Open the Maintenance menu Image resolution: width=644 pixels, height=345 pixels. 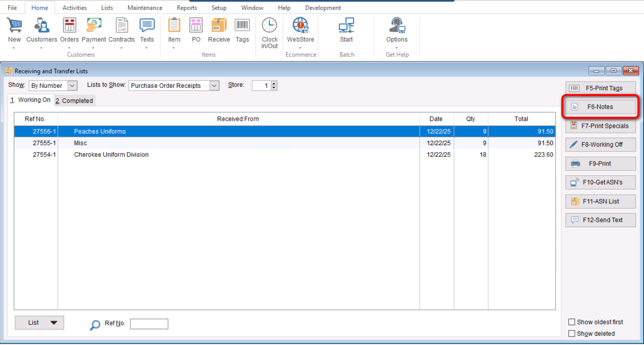(x=145, y=8)
